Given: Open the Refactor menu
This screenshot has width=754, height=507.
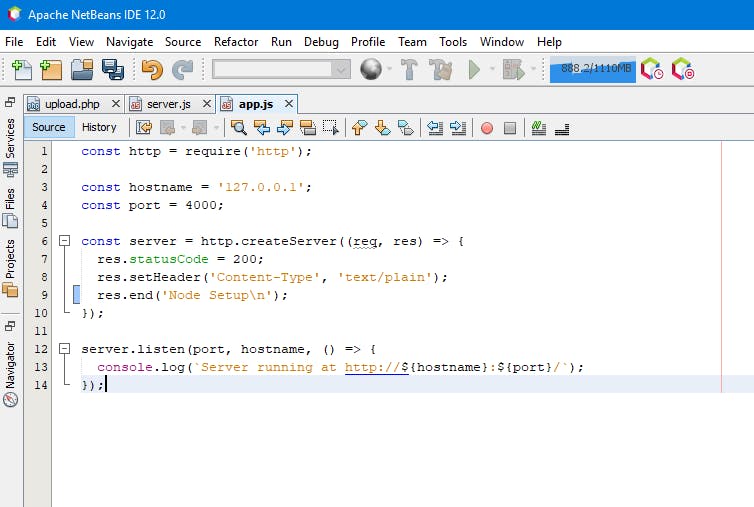Looking at the screenshot, I should coord(235,42).
